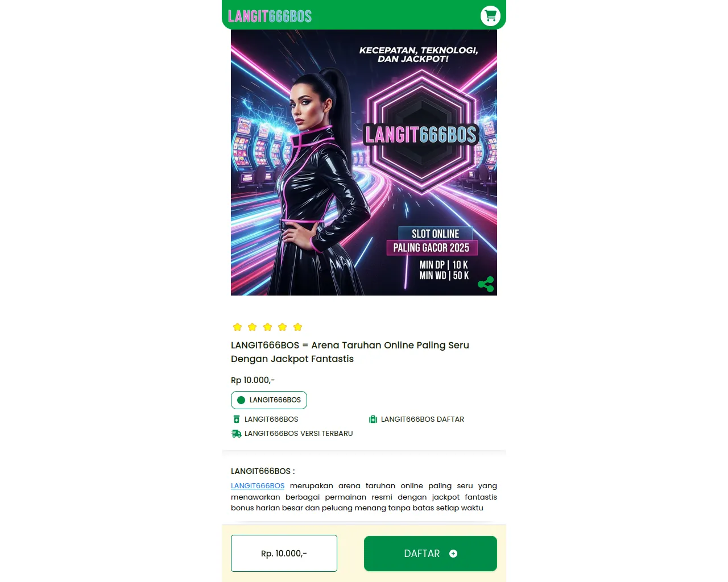Click the first rating star

click(237, 327)
